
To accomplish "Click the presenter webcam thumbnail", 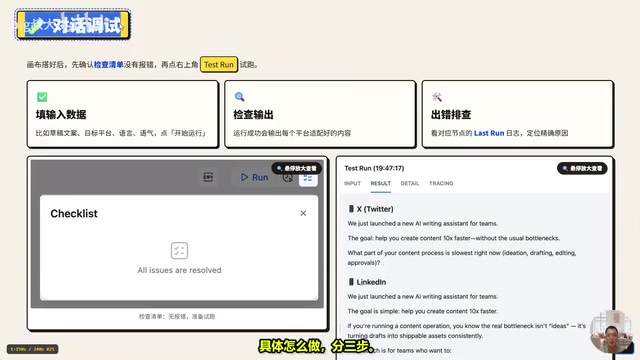I will pos(611,331).
